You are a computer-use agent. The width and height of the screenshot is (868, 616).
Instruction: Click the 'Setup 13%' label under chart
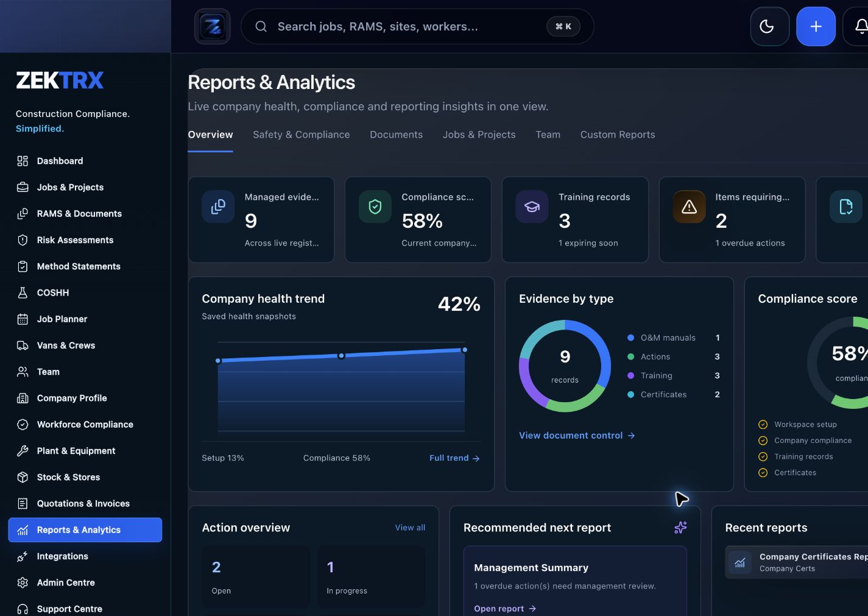[x=223, y=458]
